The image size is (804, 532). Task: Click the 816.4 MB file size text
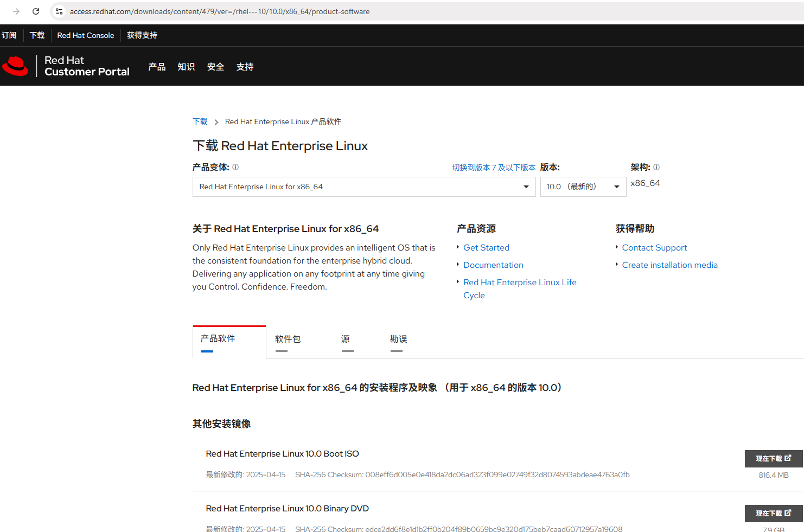774,476
